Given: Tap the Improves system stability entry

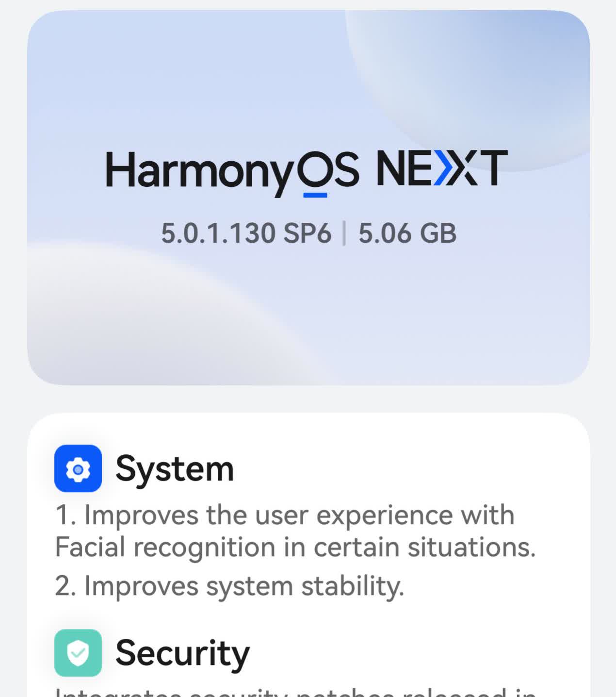Looking at the screenshot, I should tap(229, 586).
